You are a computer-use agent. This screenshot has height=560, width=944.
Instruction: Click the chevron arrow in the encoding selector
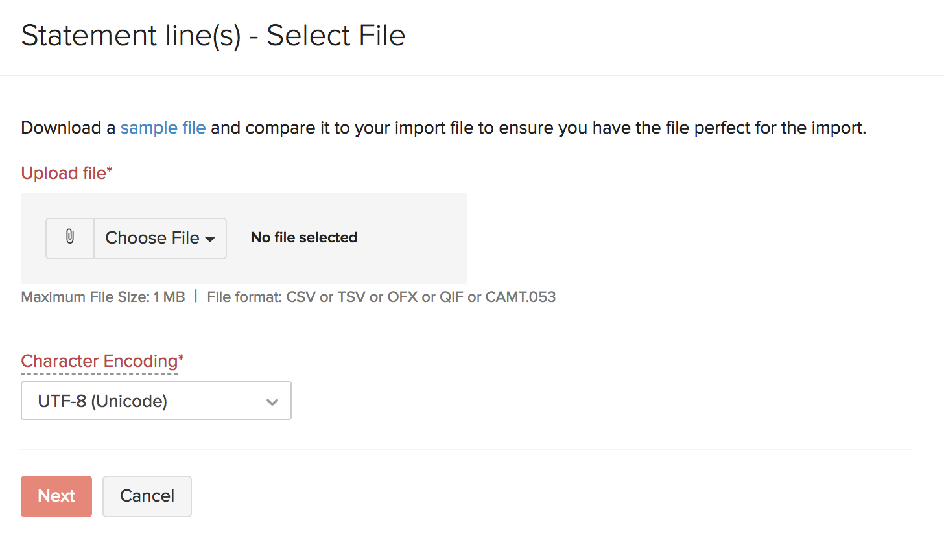[x=272, y=402]
